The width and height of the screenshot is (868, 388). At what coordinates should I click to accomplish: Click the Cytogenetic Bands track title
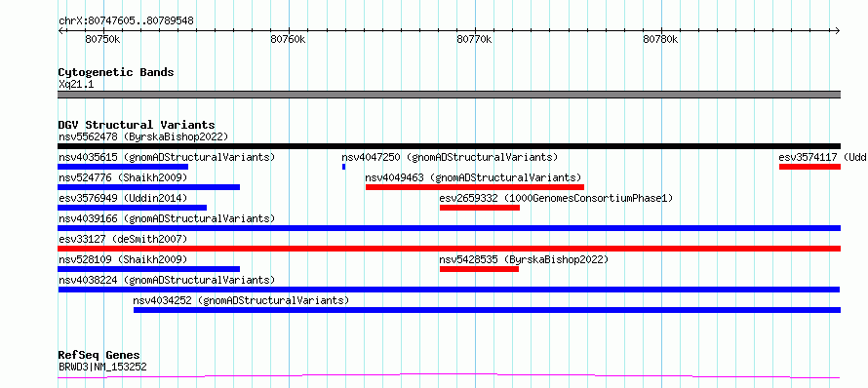point(116,72)
